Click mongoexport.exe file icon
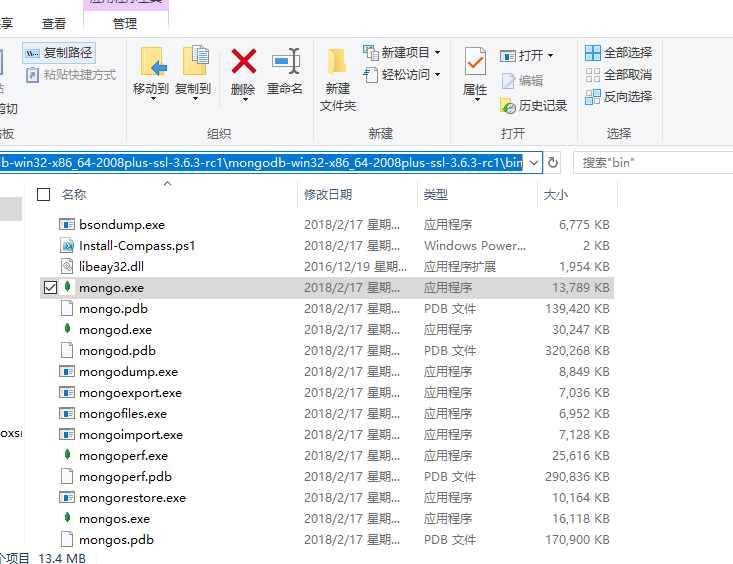 (67, 392)
